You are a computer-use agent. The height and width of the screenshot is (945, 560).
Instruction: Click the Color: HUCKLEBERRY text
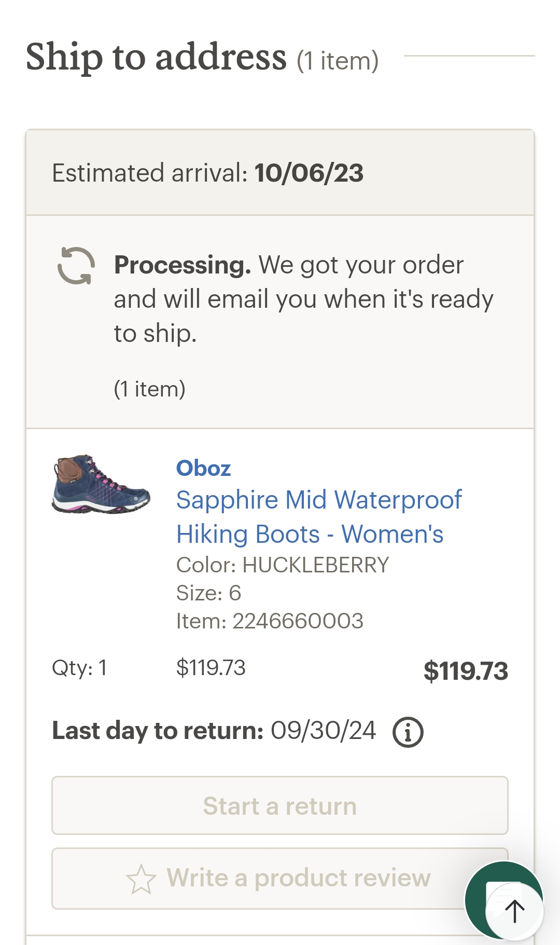click(x=283, y=565)
